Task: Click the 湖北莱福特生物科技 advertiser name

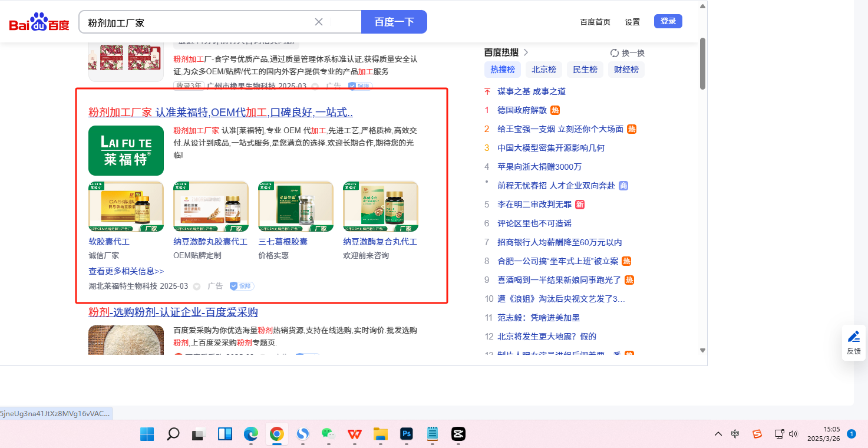Action: tap(123, 286)
